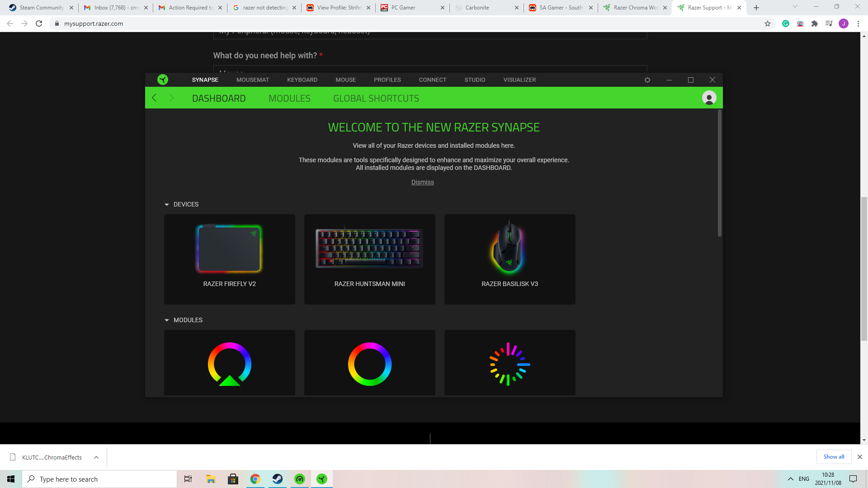Click the mysupport.razer.com address bar
868x488 pixels.
click(407, 23)
